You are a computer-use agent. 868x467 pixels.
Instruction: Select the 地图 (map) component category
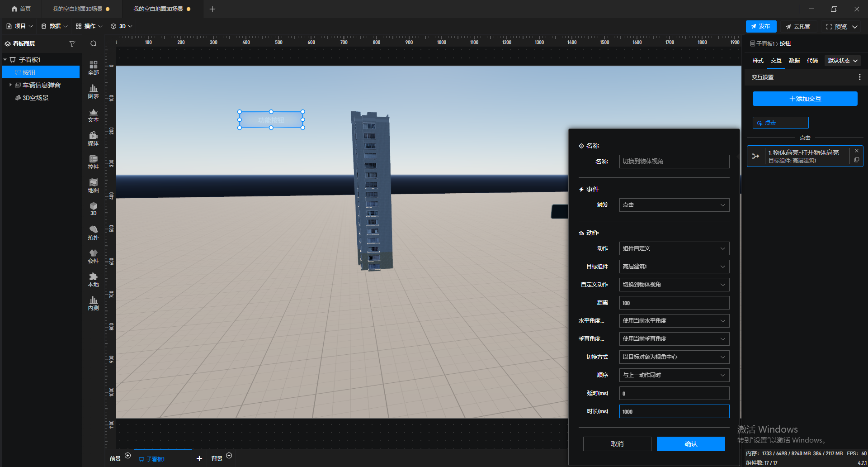click(x=93, y=186)
